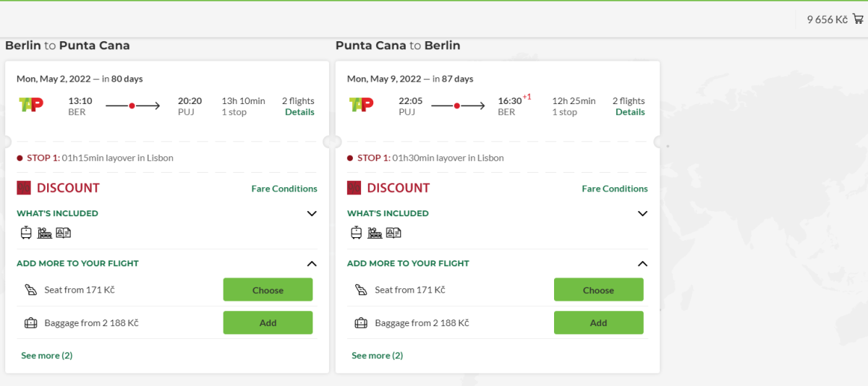The image size is (868, 386).
Task: Expand What's Included for Punta Cana to Berlin
Action: [x=642, y=213]
